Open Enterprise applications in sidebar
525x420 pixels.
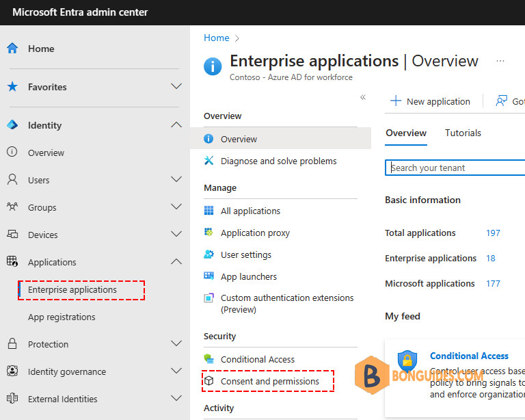[x=72, y=290]
